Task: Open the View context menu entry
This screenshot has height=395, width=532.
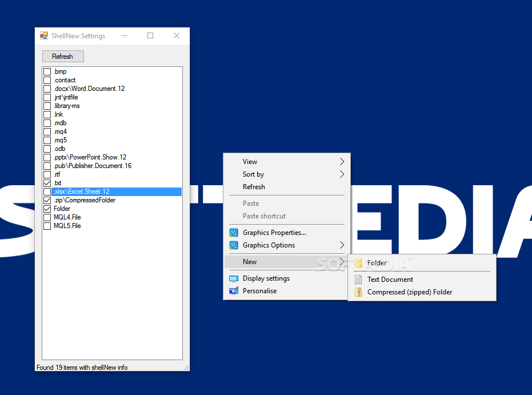Action: tap(287, 162)
